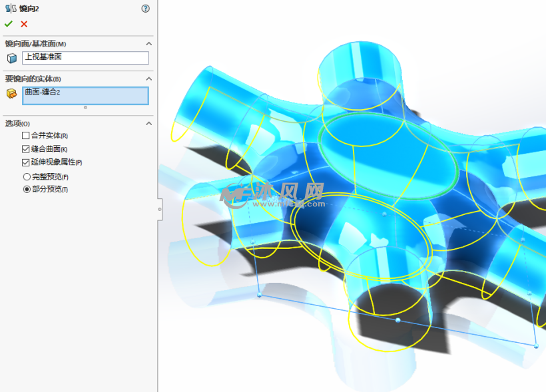
Task: Collapse the 选项 section
Action: click(148, 123)
